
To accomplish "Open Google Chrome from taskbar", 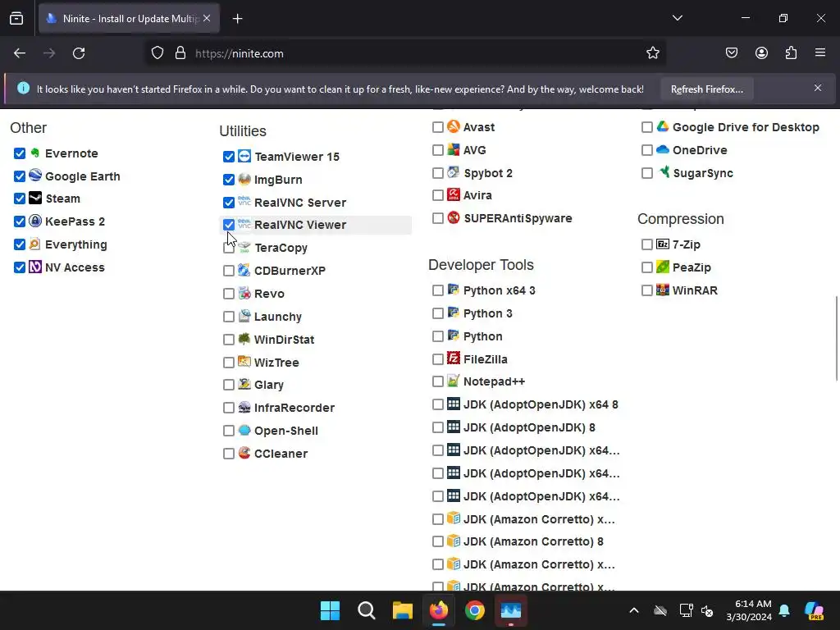I will (x=475, y=610).
